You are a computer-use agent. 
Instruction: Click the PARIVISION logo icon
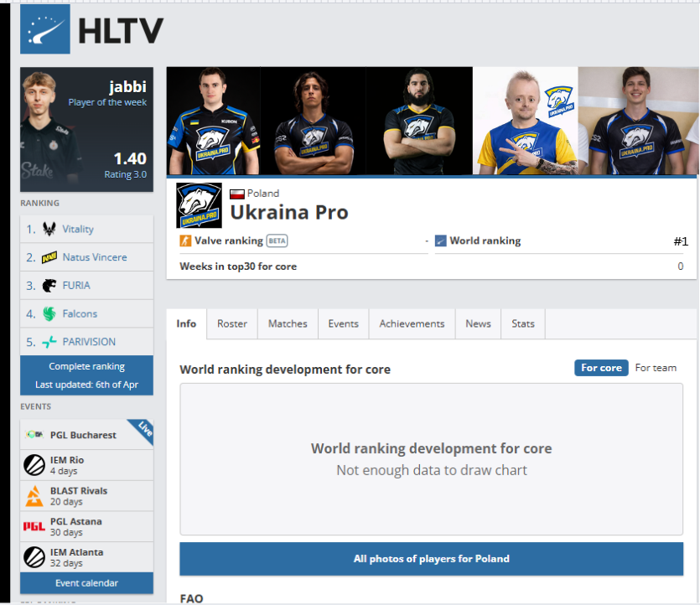coord(49,342)
